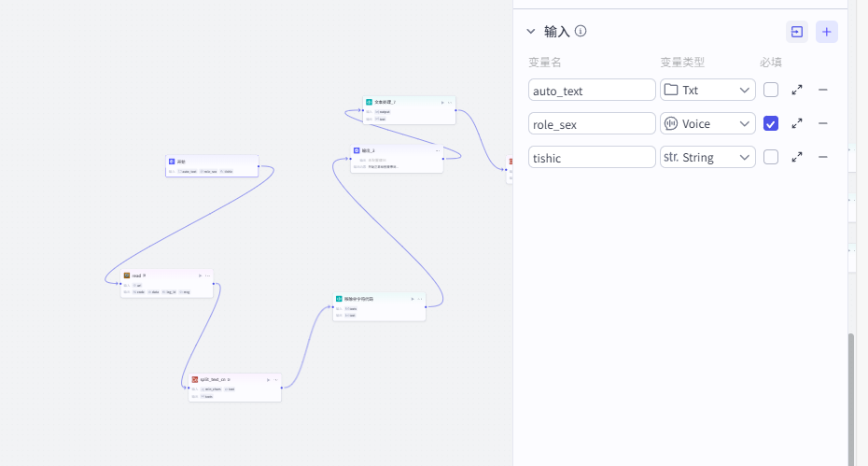868x466 pixels.
Task: Remove the auto_text variable row
Action: point(823,90)
